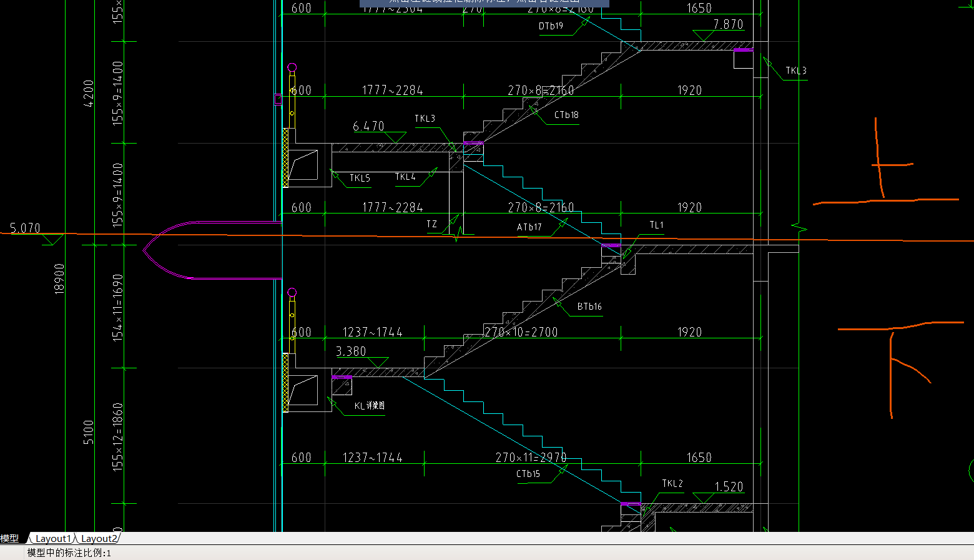
Task: Click the TL1 beam label
Action: 656,225
